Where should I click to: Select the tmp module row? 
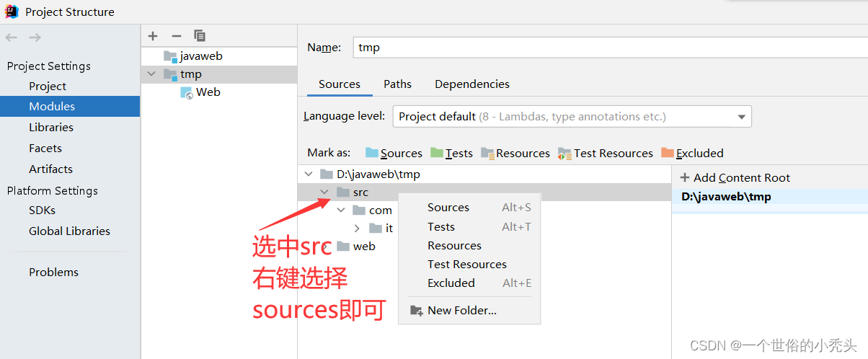click(219, 74)
